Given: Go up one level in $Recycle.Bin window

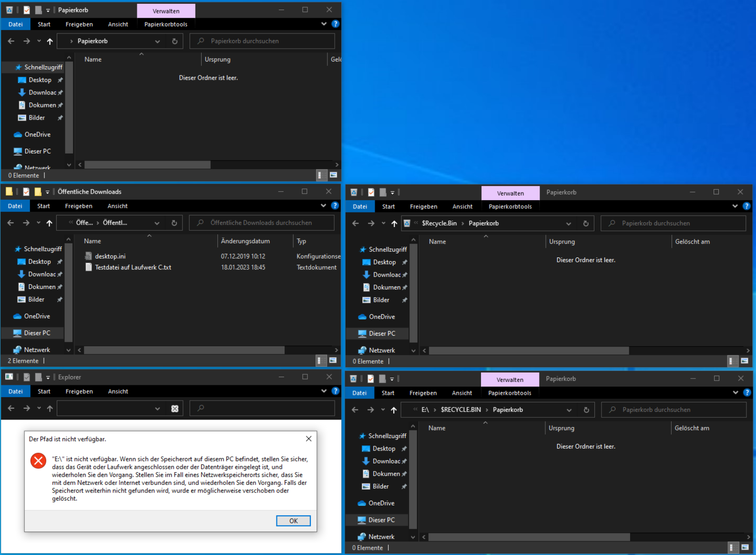Looking at the screenshot, I should pyautogui.click(x=394, y=223).
